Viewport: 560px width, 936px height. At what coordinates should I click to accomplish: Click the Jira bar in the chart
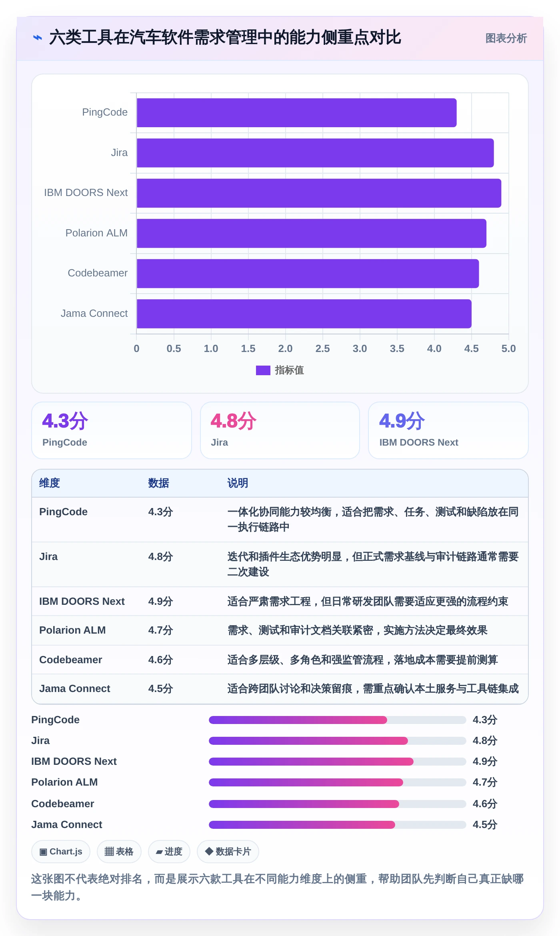click(x=315, y=153)
